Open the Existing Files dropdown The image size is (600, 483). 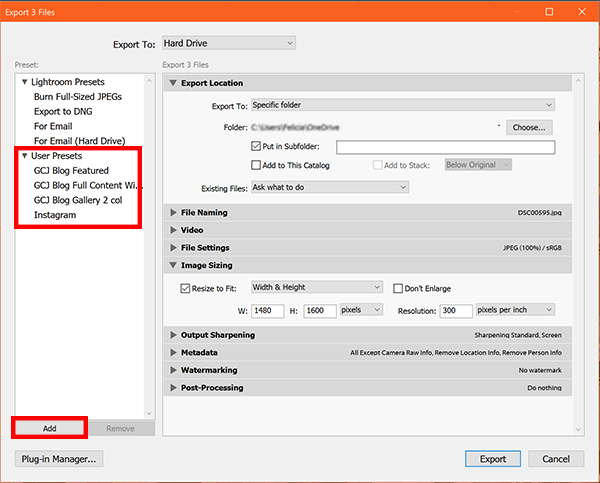pos(330,187)
